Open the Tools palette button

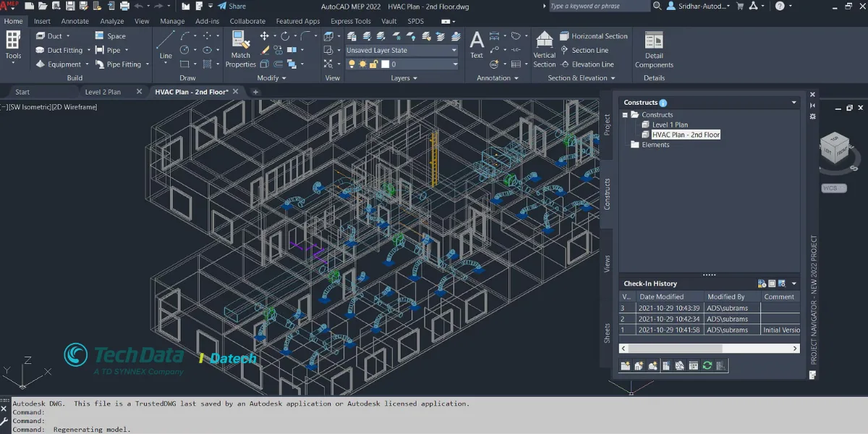(x=13, y=46)
